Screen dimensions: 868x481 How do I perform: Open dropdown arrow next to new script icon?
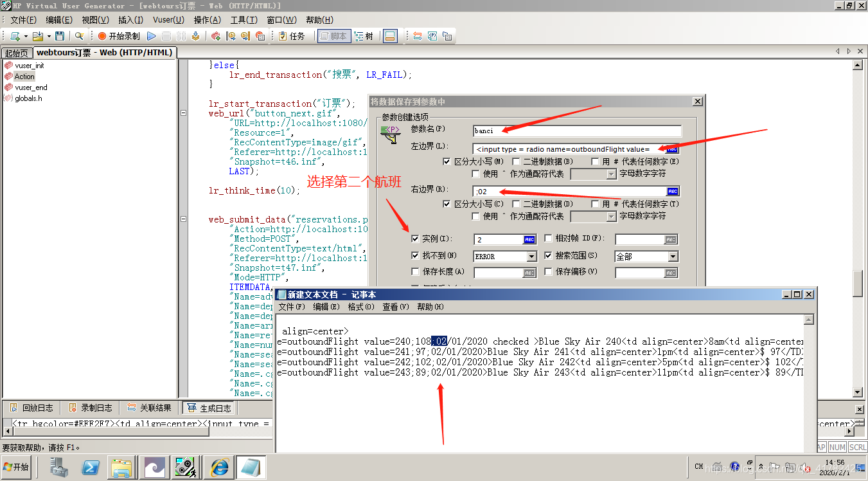click(26, 36)
